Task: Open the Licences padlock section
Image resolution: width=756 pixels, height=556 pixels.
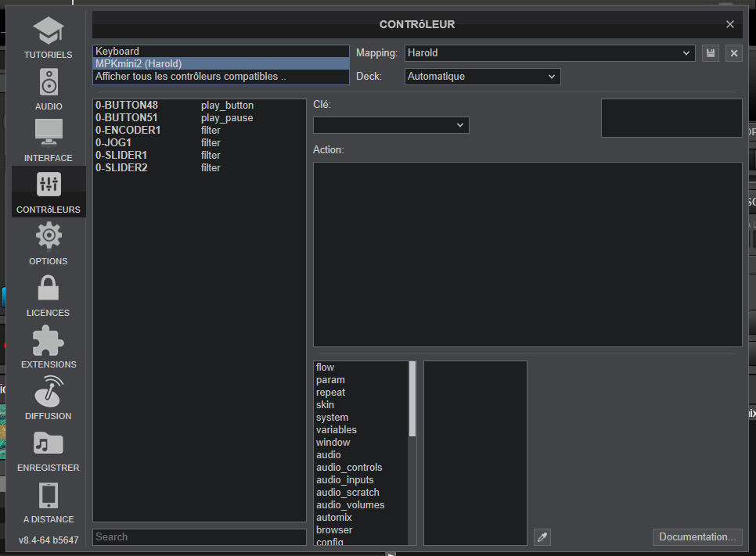Action: click(49, 296)
